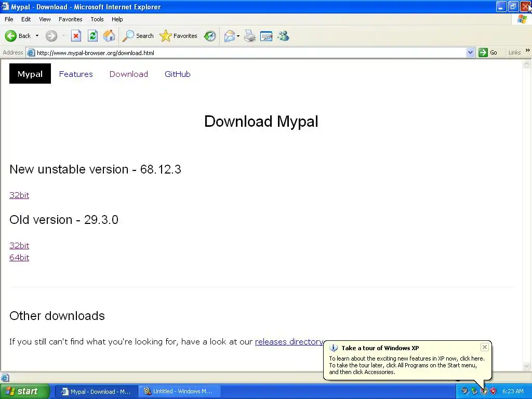Minimize the Internet Explorer window
Viewport: 532px width, 399px height.
coord(501,6)
